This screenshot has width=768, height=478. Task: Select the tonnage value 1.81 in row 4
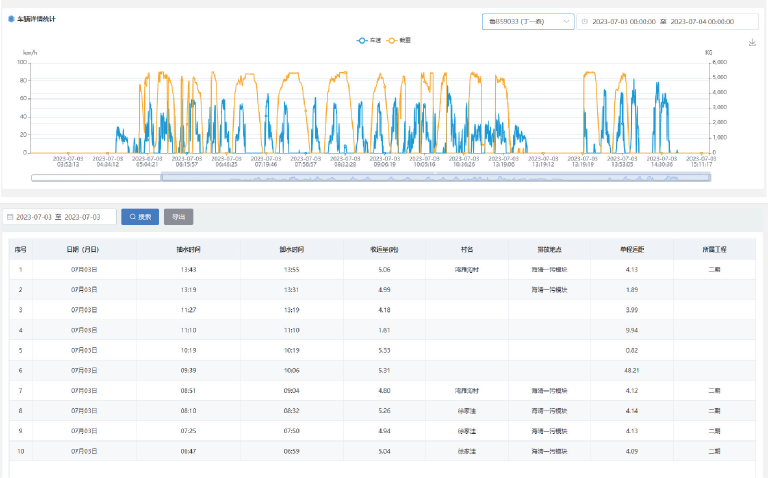384,330
